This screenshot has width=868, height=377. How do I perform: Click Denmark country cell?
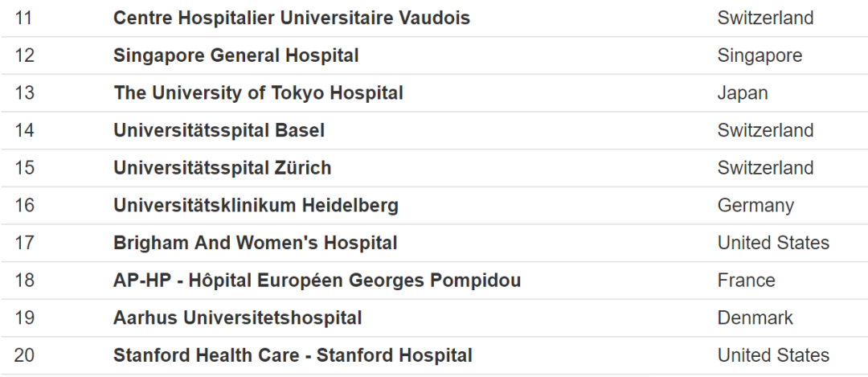[x=755, y=318]
